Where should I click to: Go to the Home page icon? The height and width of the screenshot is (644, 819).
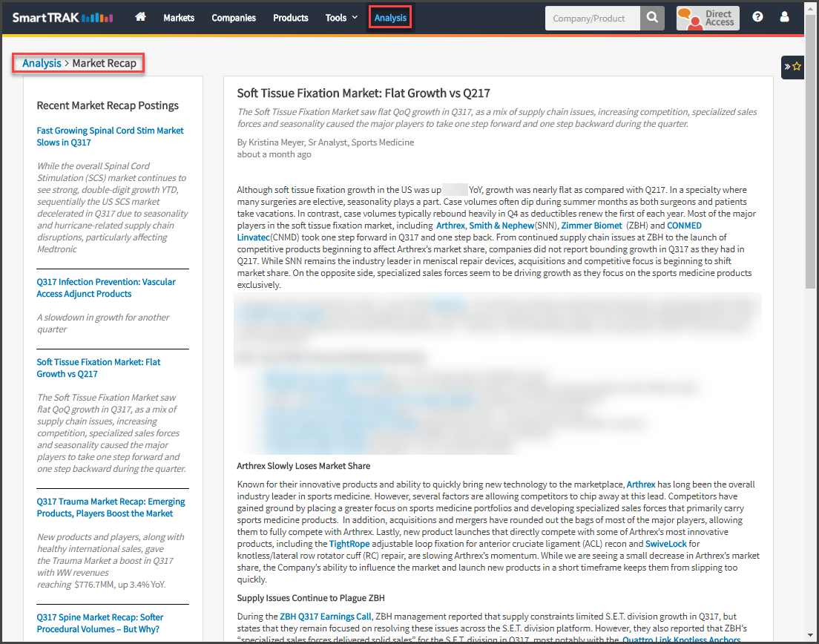[140, 17]
